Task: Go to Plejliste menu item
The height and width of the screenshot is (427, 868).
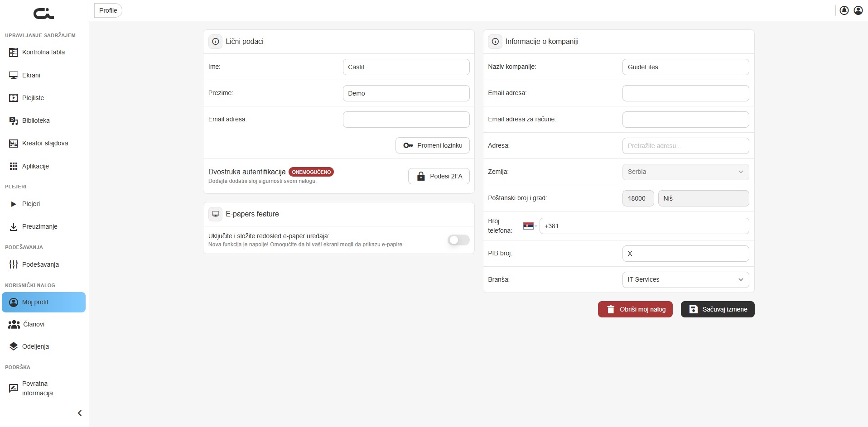Action: tap(43, 98)
